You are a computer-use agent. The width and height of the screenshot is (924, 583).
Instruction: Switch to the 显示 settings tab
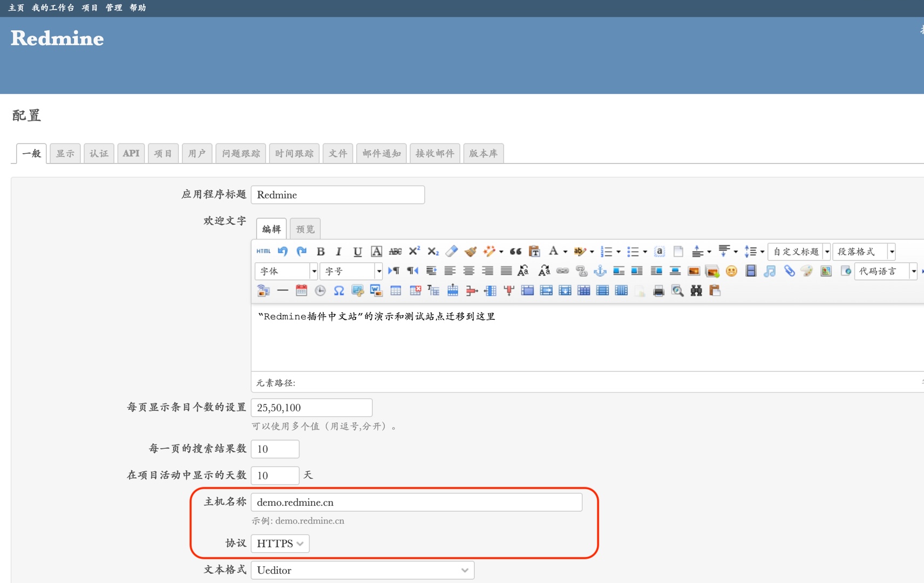click(x=65, y=153)
